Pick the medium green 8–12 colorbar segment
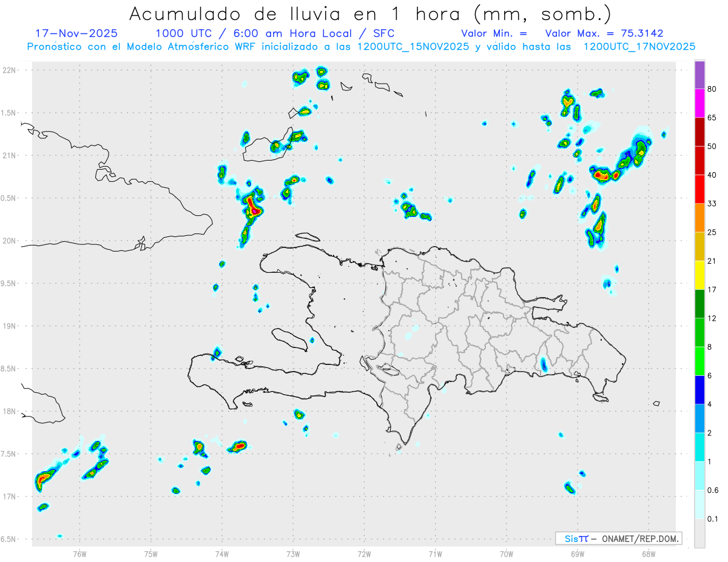Image resolution: width=728 pixels, height=562 pixels. (699, 332)
